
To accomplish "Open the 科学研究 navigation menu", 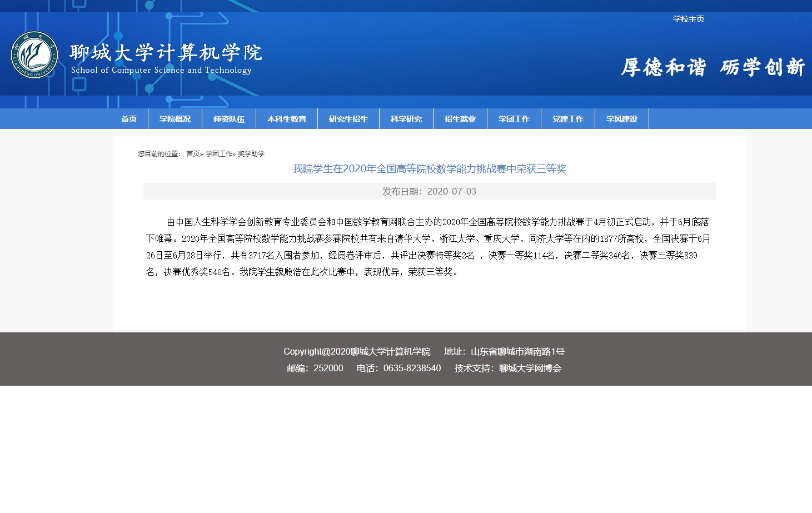I will [406, 118].
